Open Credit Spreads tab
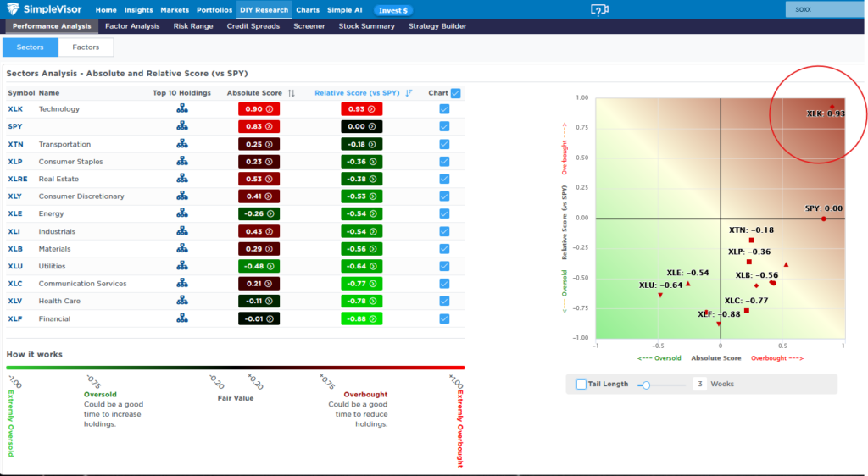Viewport: 868px width, 476px height. (x=253, y=26)
